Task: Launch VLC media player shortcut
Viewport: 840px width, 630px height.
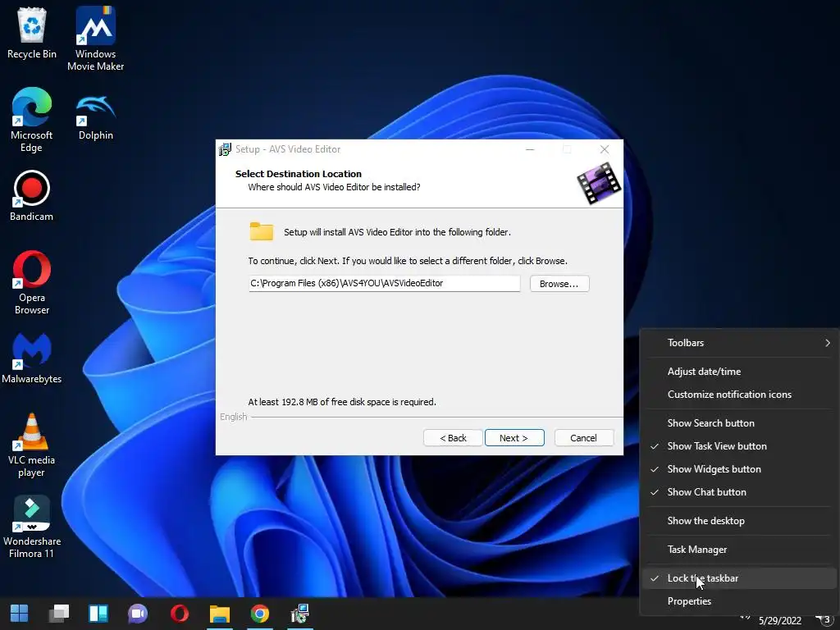Action: pyautogui.click(x=32, y=445)
